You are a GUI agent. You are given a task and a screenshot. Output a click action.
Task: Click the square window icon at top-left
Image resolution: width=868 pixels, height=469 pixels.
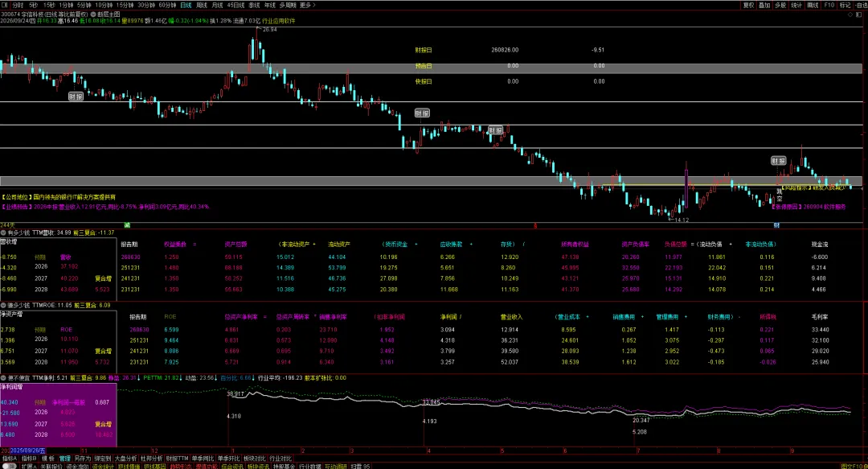[5, 5]
